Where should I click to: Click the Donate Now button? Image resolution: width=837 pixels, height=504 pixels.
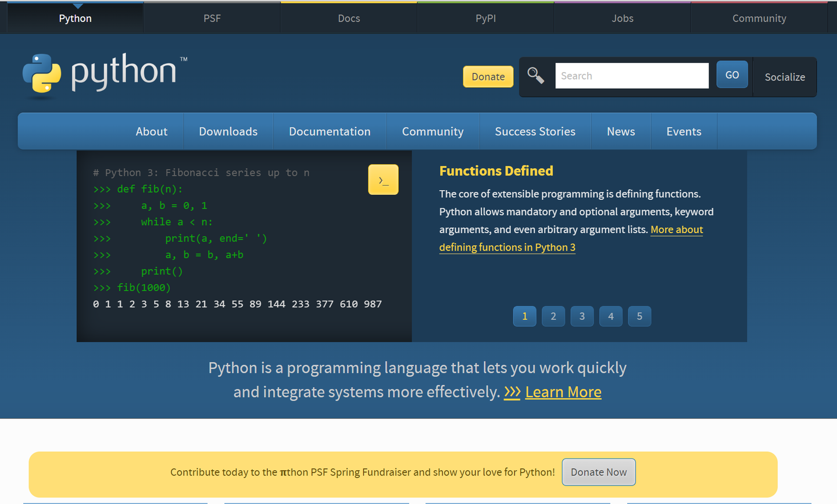tap(599, 472)
